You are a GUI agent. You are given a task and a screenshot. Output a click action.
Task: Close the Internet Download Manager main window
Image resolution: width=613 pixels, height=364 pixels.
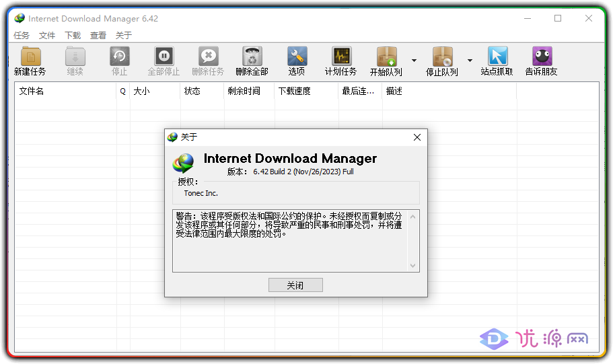click(589, 18)
